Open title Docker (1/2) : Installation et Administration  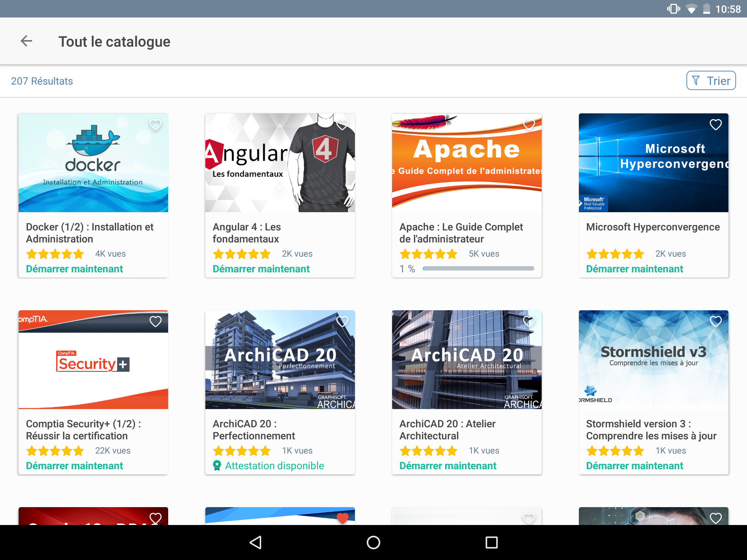(90, 233)
